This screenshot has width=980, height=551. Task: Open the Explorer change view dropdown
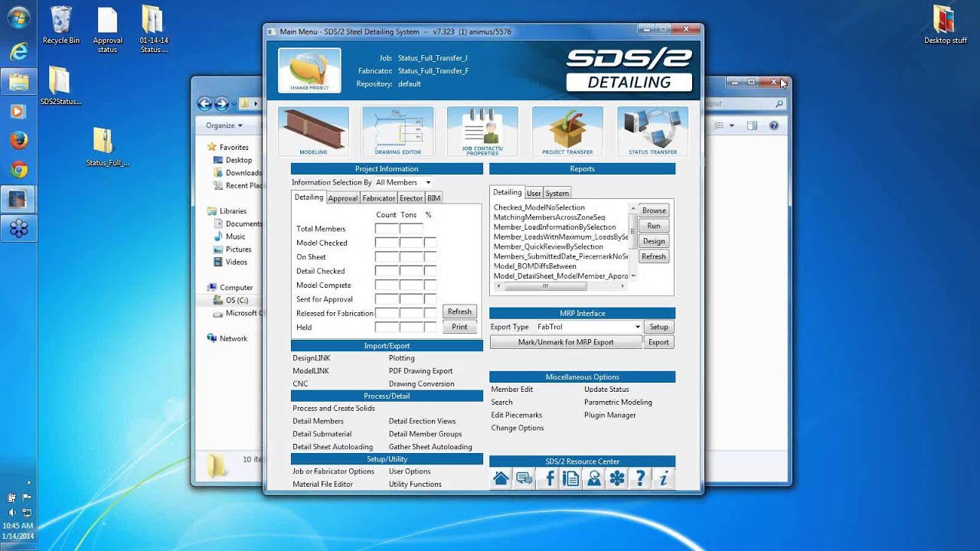pos(732,126)
